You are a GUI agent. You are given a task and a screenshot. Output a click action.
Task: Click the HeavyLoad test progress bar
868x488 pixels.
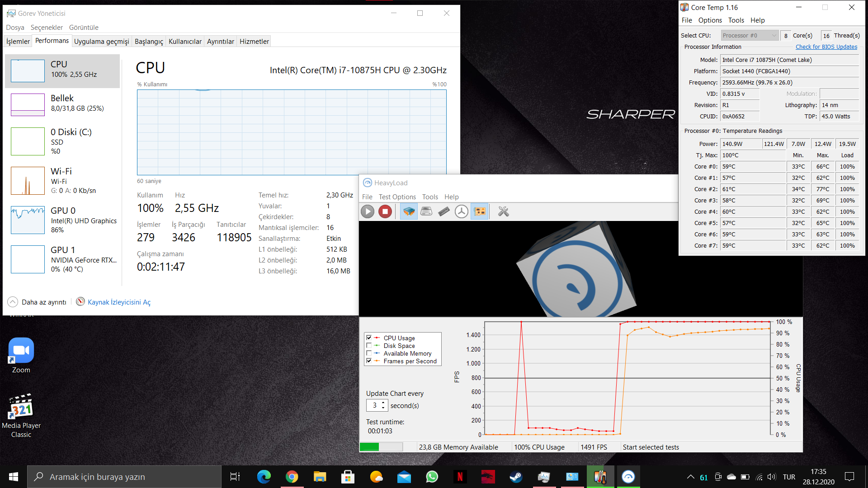point(381,446)
